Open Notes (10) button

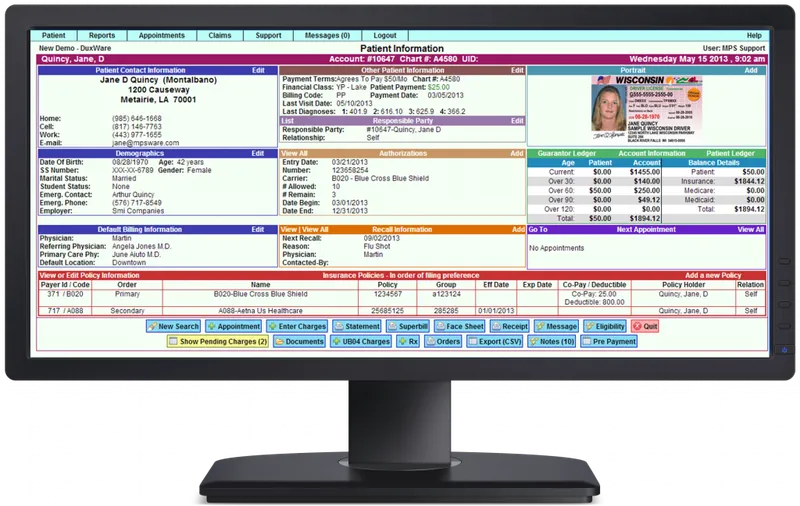click(552, 342)
